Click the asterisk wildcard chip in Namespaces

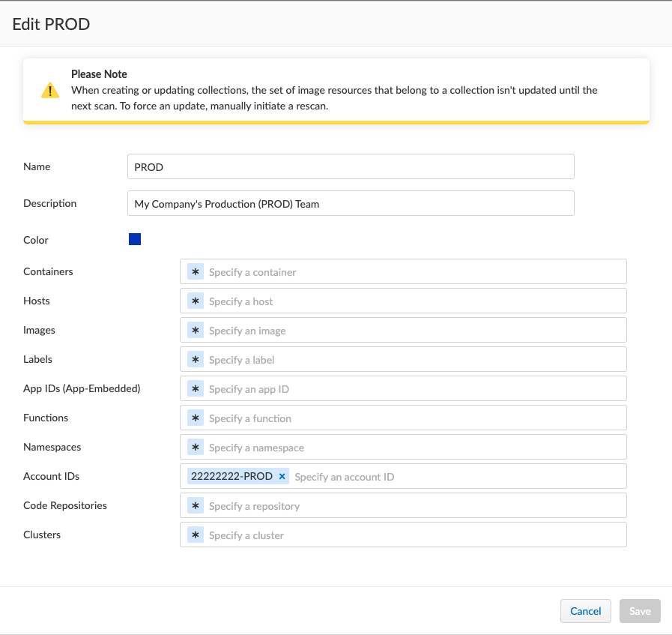[x=196, y=448]
